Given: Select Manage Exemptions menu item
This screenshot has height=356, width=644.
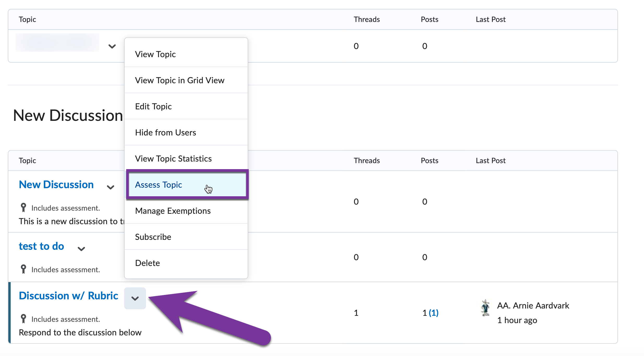Looking at the screenshot, I should [186, 211].
